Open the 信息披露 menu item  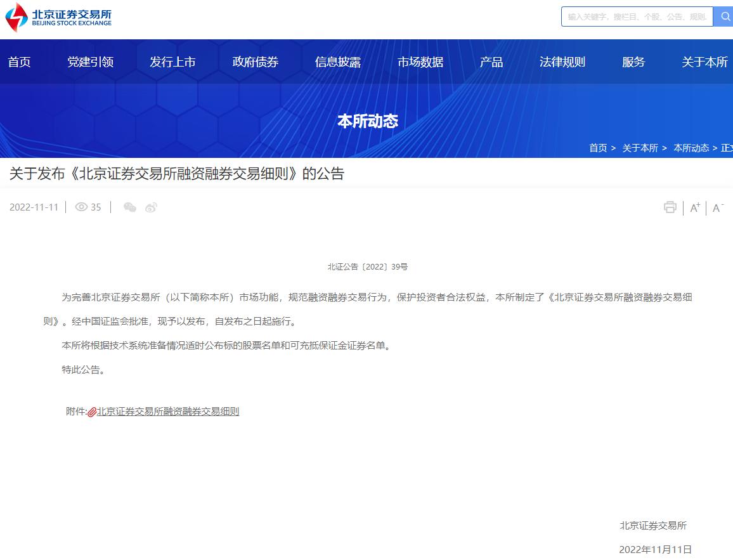(x=338, y=62)
